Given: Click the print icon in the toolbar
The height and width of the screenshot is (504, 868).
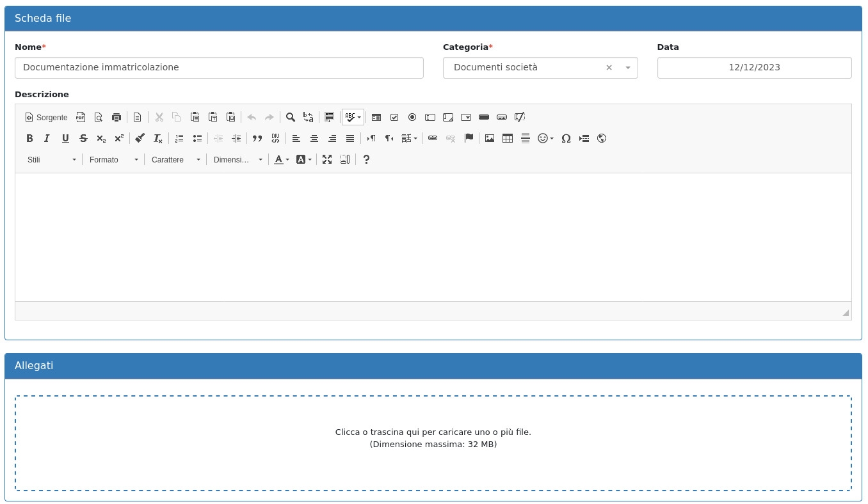Looking at the screenshot, I should (117, 117).
